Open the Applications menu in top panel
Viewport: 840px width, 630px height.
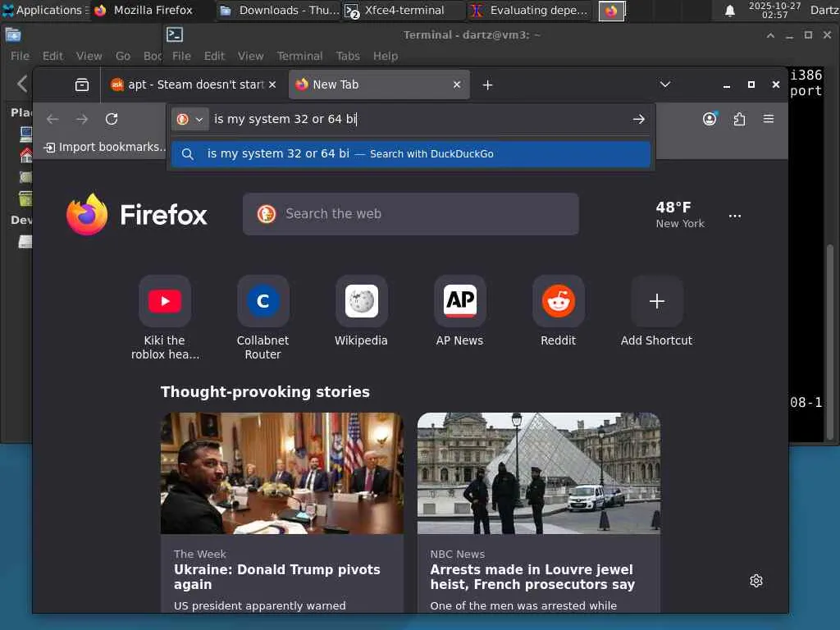pyautogui.click(x=44, y=10)
